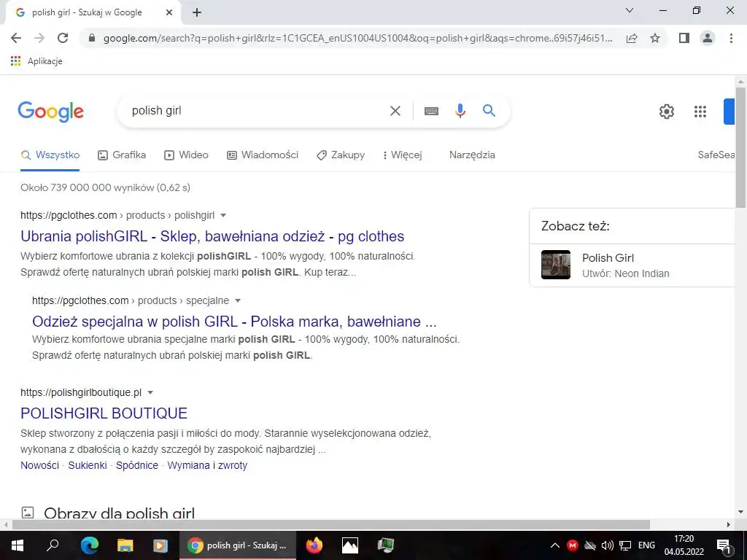Viewport: 747px width, 560px height.
Task: Submit search with magnifier icon
Action: point(489,111)
